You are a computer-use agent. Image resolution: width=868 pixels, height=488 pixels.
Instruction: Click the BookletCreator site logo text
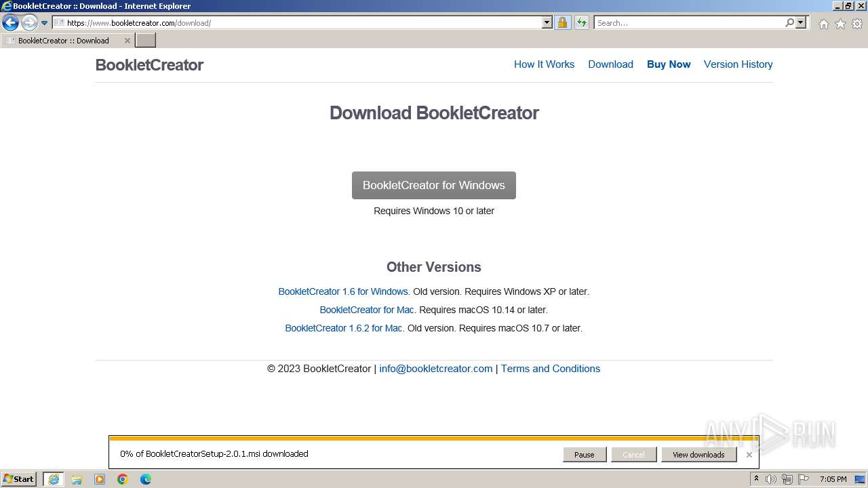[x=149, y=65]
